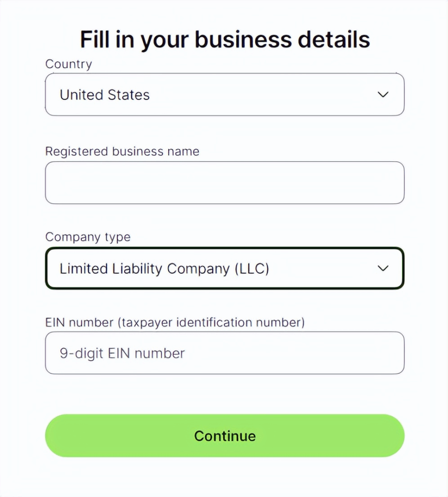Click 'taxpayer identification number' in EIN label

coord(211,322)
